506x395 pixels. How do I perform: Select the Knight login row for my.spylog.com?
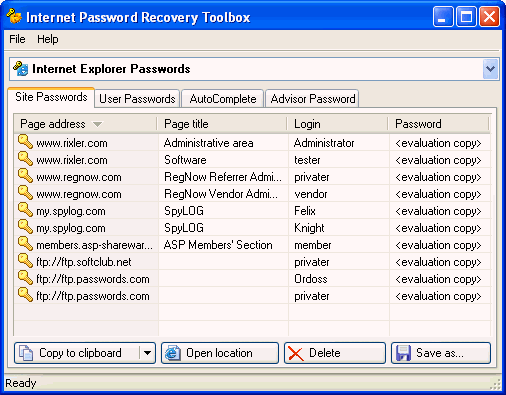(252, 228)
